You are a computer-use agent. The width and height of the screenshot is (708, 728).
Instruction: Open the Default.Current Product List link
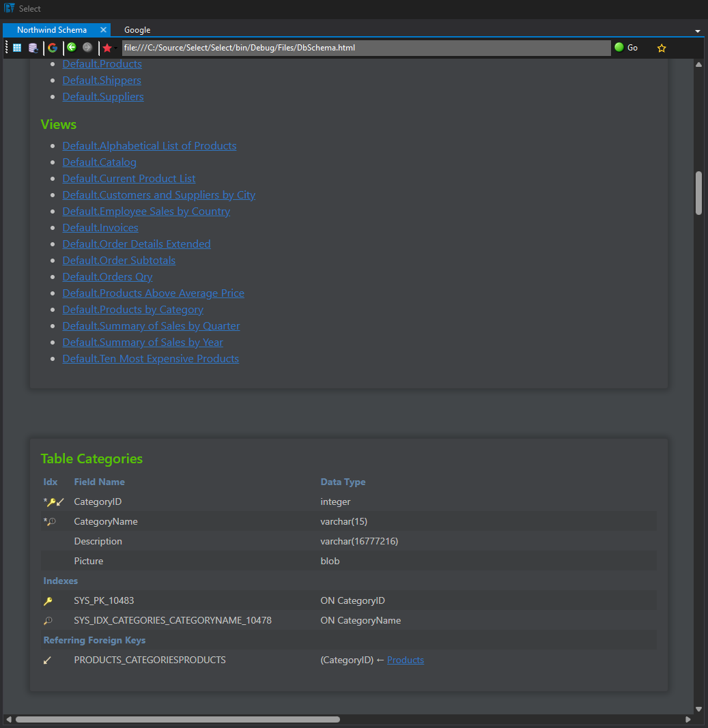point(129,178)
